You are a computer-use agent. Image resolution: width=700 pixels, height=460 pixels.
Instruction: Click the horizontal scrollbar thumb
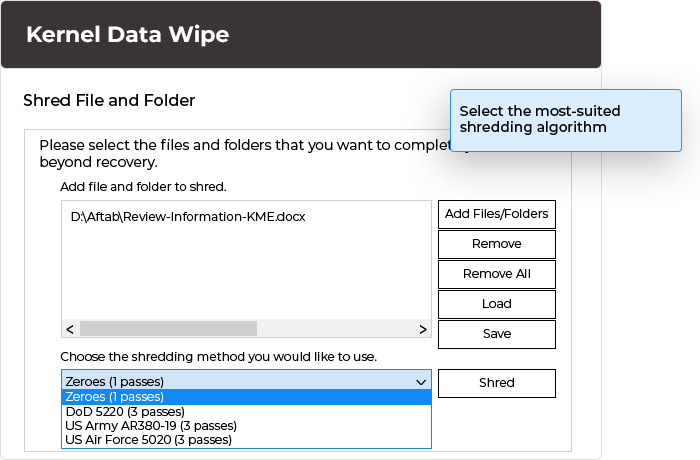click(x=168, y=329)
